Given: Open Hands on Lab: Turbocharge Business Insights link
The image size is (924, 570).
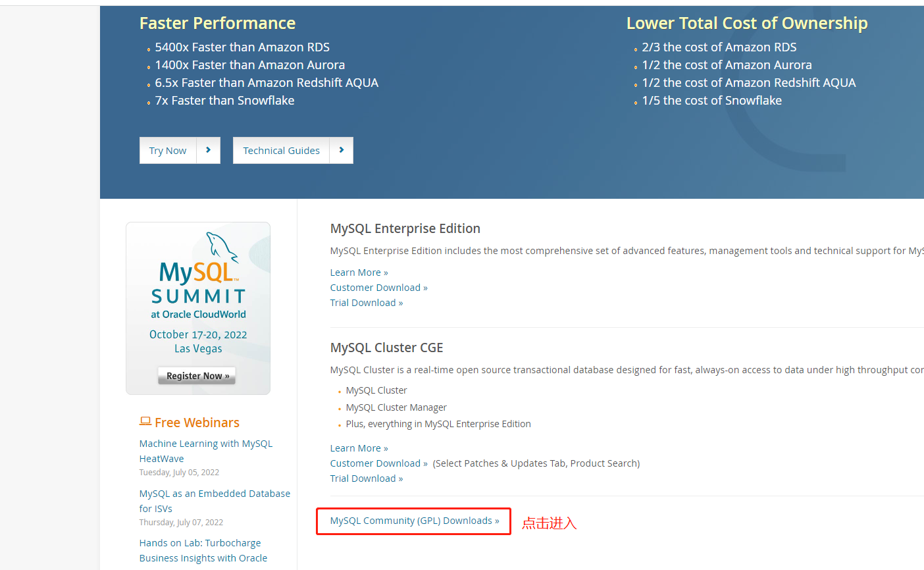Looking at the screenshot, I should pyautogui.click(x=203, y=550).
